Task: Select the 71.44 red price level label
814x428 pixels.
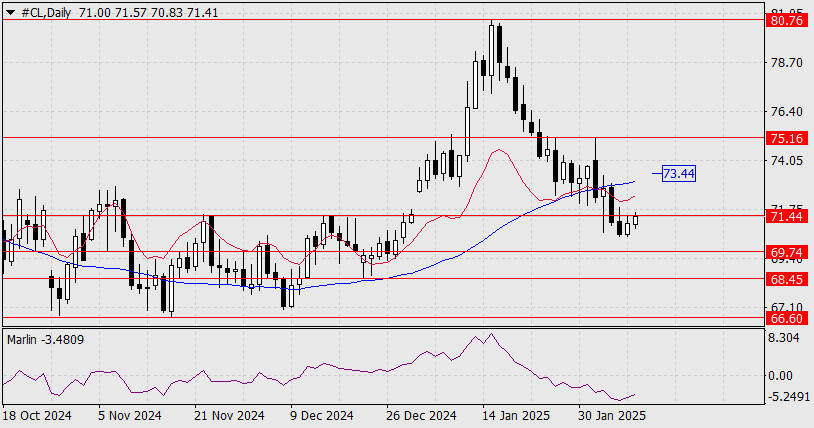Action: pos(787,216)
